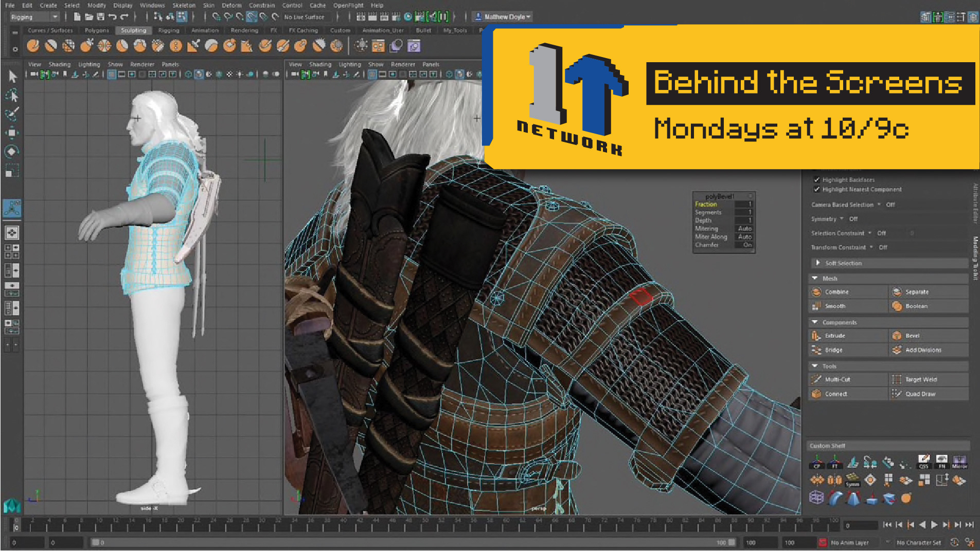Image resolution: width=980 pixels, height=551 pixels.
Task: Click the Fraction value field in polyBevel1
Action: click(x=744, y=205)
